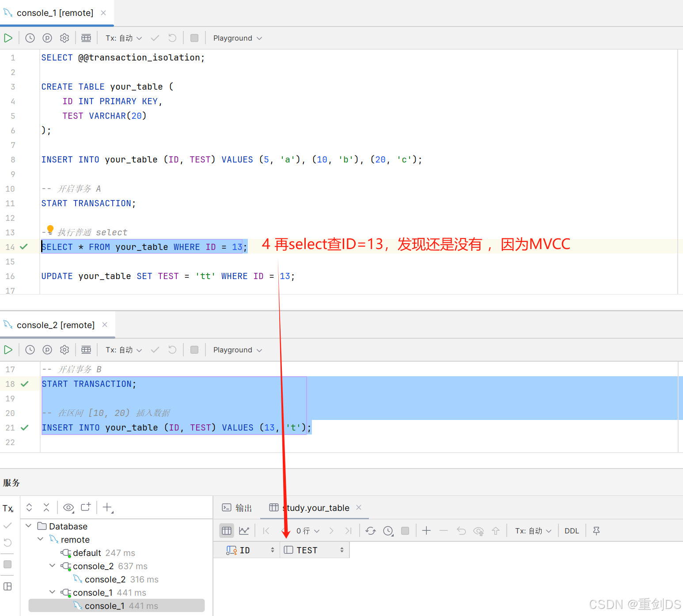The height and width of the screenshot is (616, 683).
Task: Close the console_1 [remote] tab
Action: click(103, 13)
